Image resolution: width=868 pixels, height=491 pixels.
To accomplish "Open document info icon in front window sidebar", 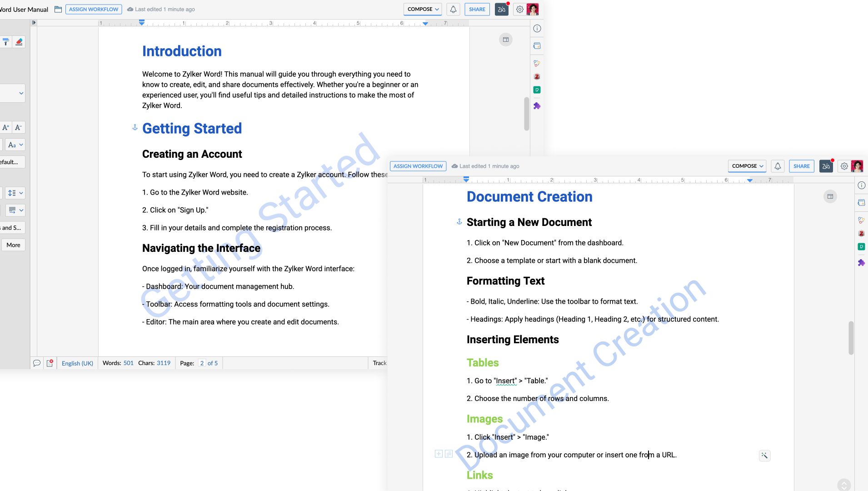I will (862, 185).
